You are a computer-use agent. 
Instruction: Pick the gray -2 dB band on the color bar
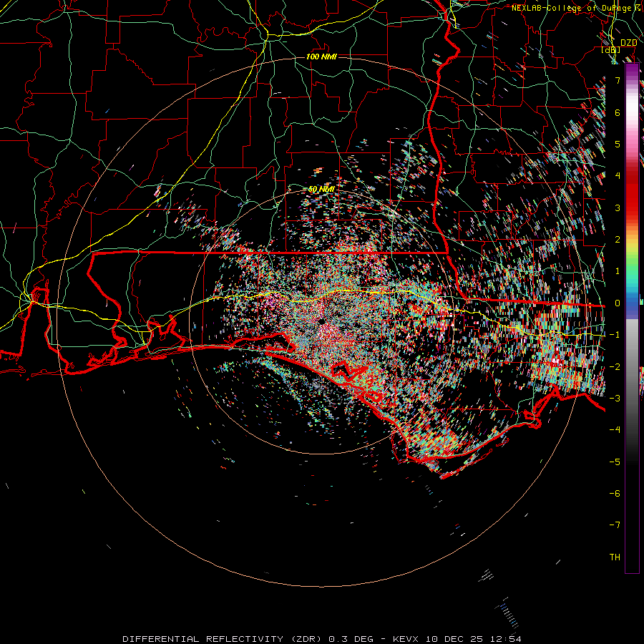pyautogui.click(x=632, y=367)
